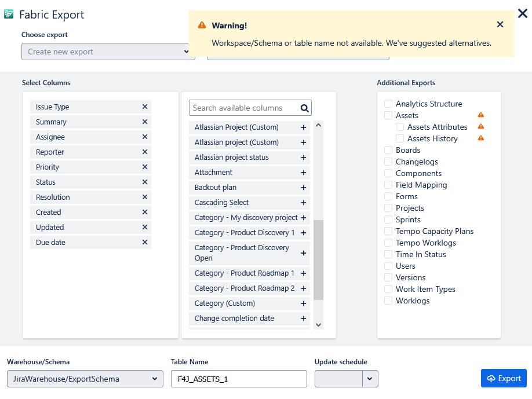Screen dimensions: 532x399
Task: Dismiss the warning notification
Action: pyautogui.click(x=500, y=24)
